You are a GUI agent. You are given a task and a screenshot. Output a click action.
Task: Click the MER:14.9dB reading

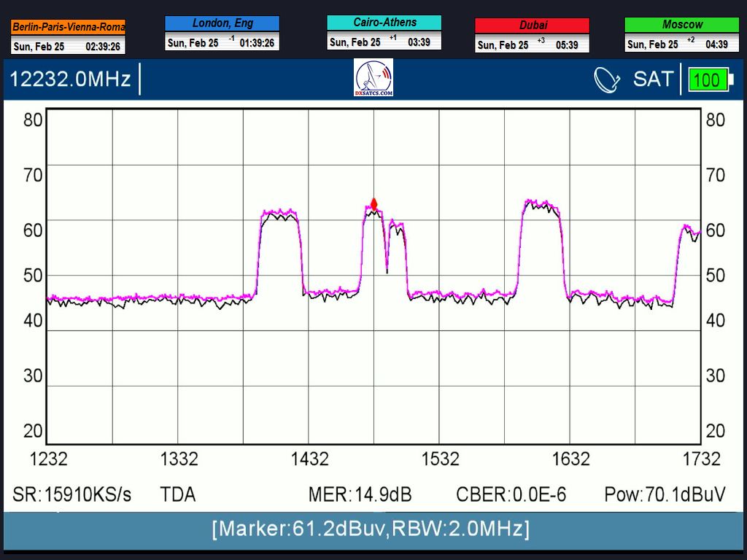[360, 494]
